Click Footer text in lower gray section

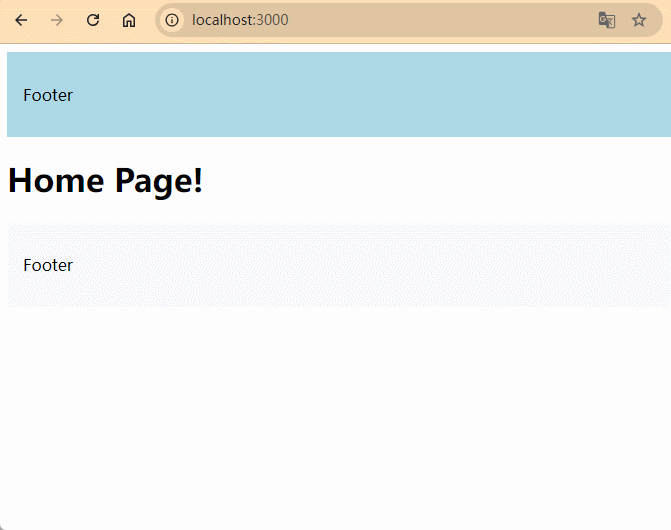pyautogui.click(x=48, y=265)
